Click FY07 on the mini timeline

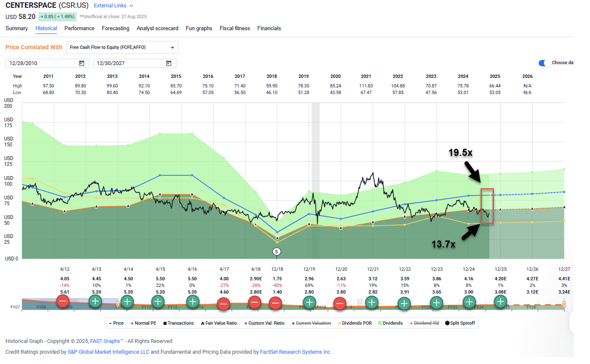15,308
